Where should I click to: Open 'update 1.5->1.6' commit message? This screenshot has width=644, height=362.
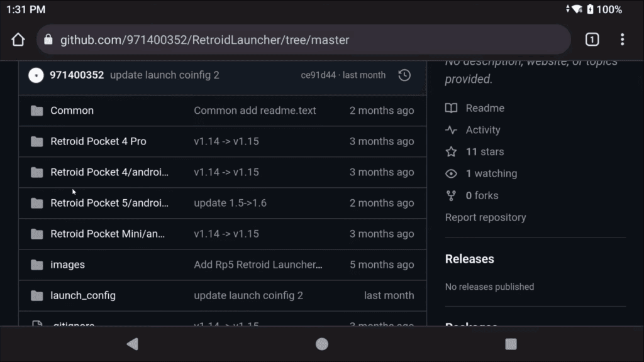(x=230, y=203)
